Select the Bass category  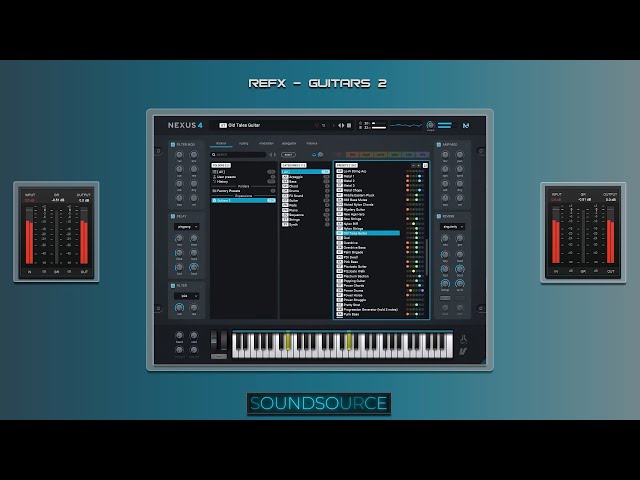pyautogui.click(x=306, y=181)
